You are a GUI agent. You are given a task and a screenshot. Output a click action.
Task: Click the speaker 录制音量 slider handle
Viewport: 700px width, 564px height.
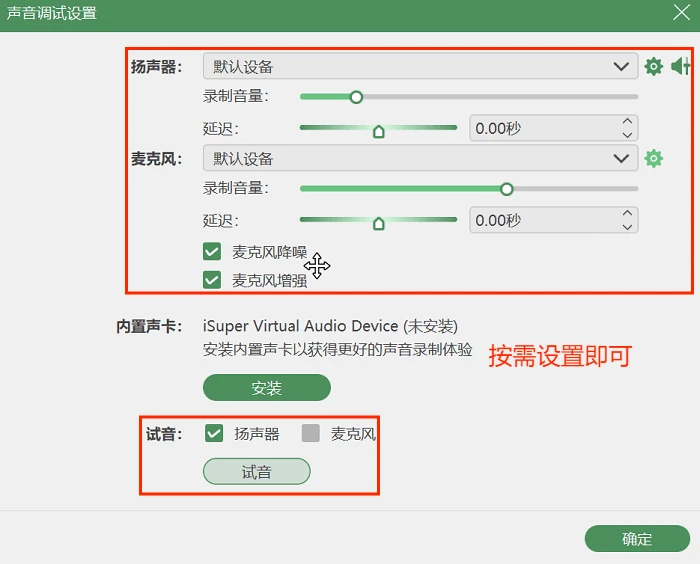tap(356, 97)
